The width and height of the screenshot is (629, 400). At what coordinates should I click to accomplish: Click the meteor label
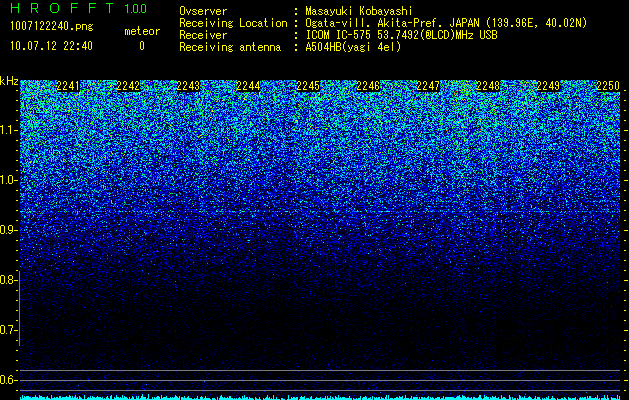(x=142, y=31)
